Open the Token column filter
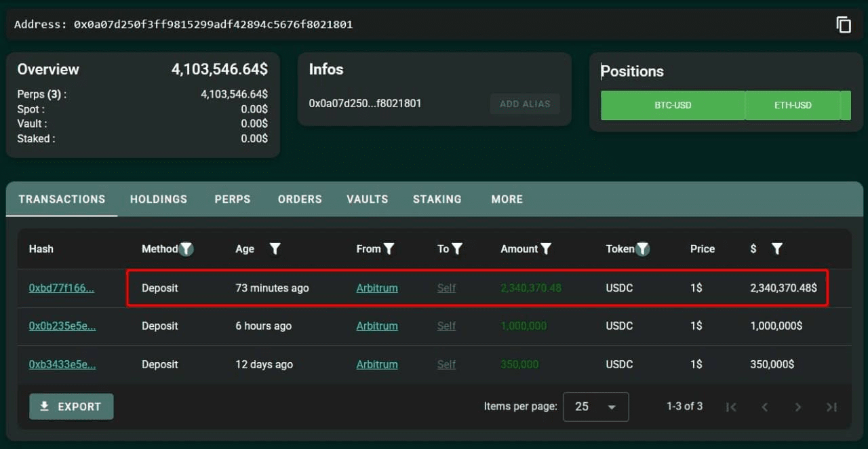868x449 pixels. point(643,249)
